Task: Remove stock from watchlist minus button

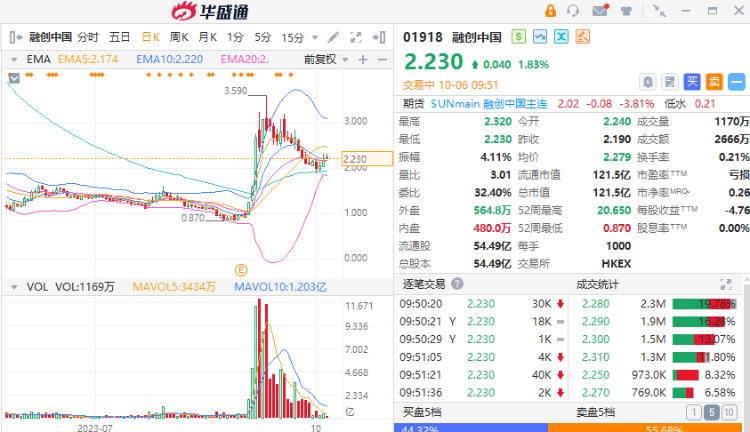Action: [x=737, y=82]
